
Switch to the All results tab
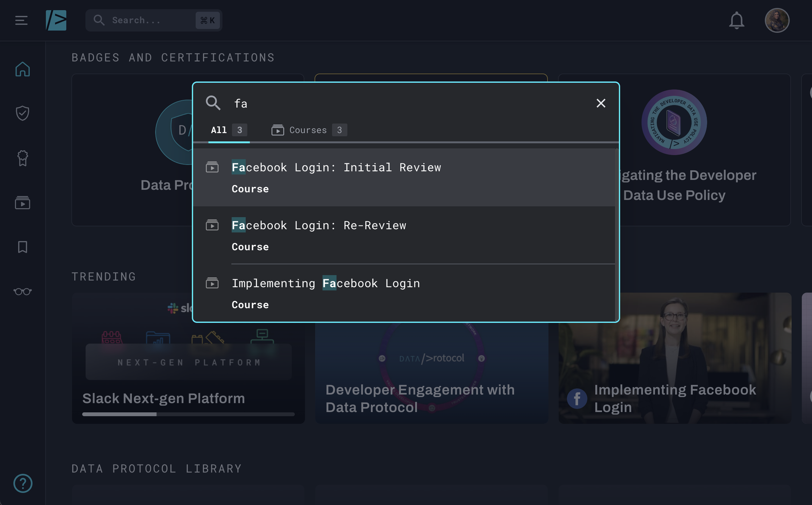point(229,130)
